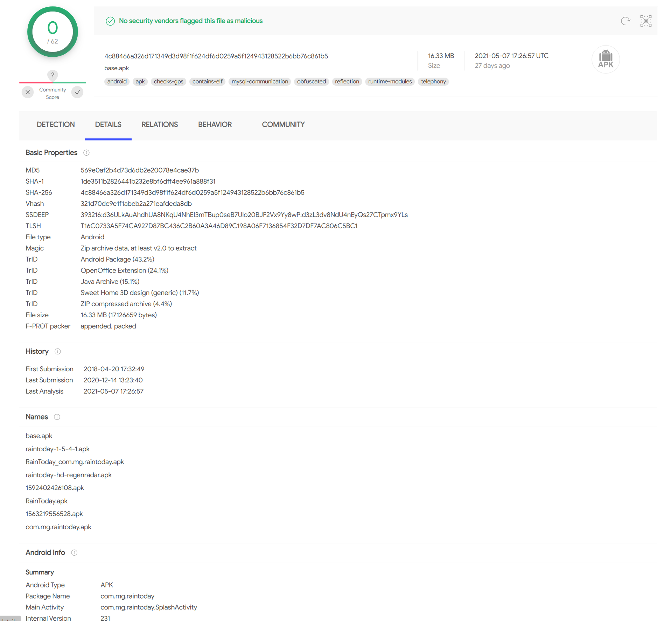Click the SSDEEP value
This screenshot has height=621, width=672.
[244, 215]
